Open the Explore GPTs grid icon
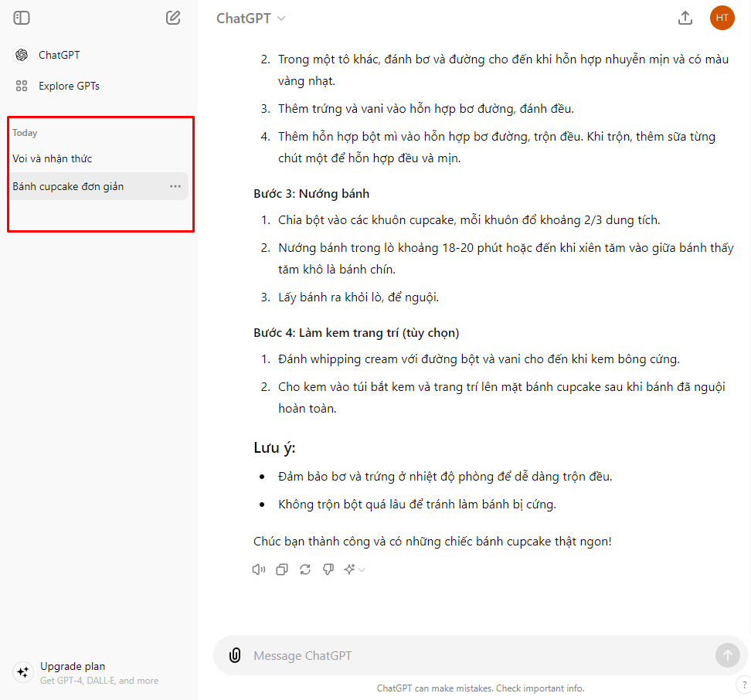The image size is (751, 700). coord(22,87)
